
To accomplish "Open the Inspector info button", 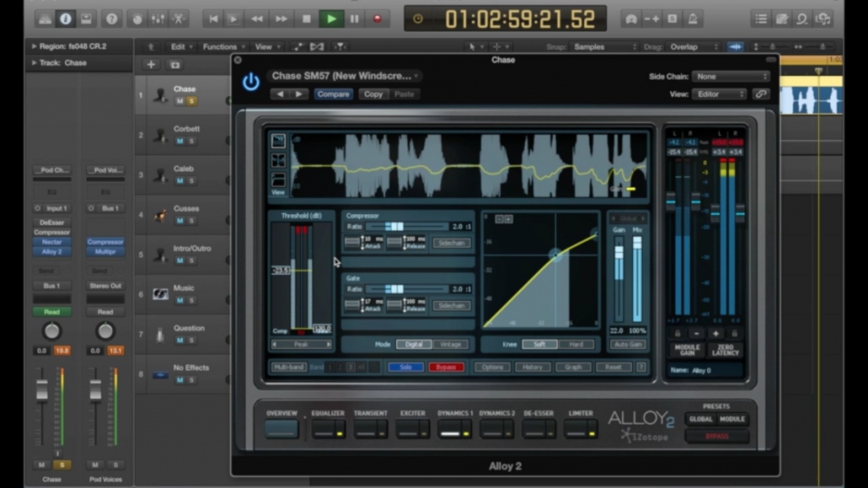I will click(x=66, y=19).
